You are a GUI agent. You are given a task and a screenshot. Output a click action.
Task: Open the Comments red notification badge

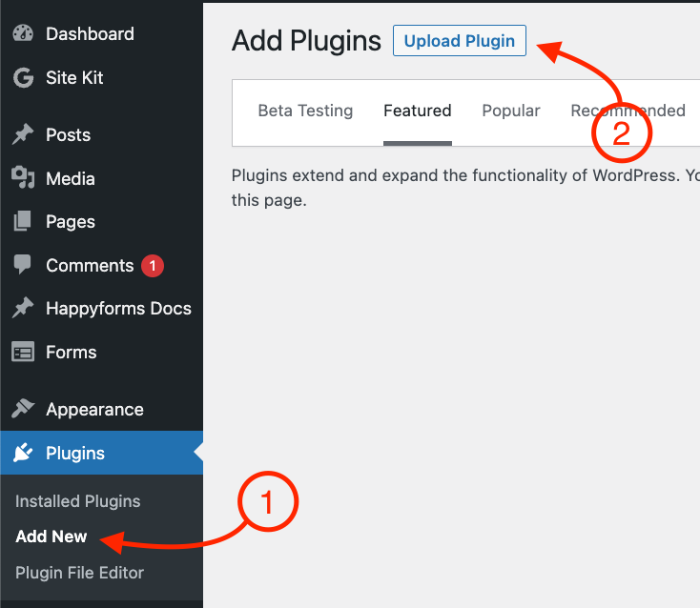153,266
